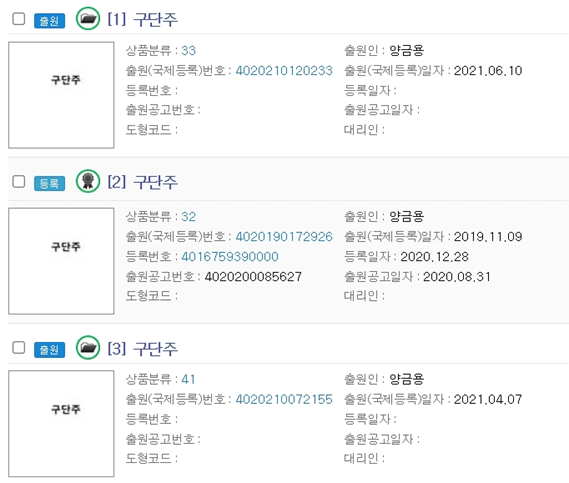This screenshot has width=569, height=483.
Task: Click product classification 41 link
Action: tap(189, 379)
